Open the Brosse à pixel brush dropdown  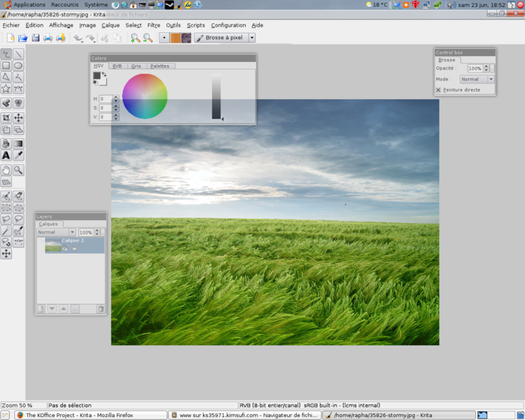coord(252,38)
